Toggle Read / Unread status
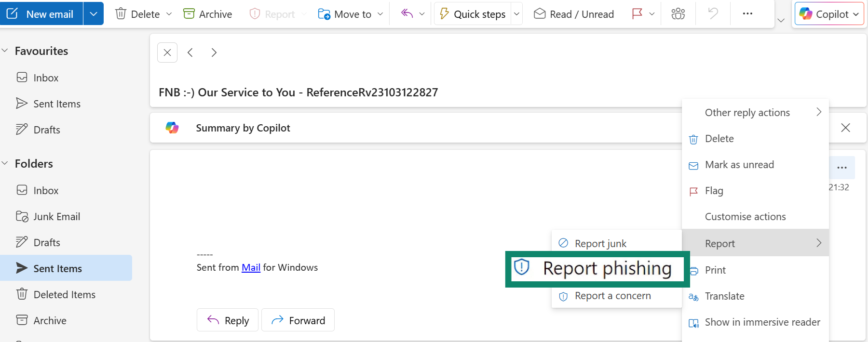Image resolution: width=868 pixels, height=342 pixels. [x=574, y=14]
